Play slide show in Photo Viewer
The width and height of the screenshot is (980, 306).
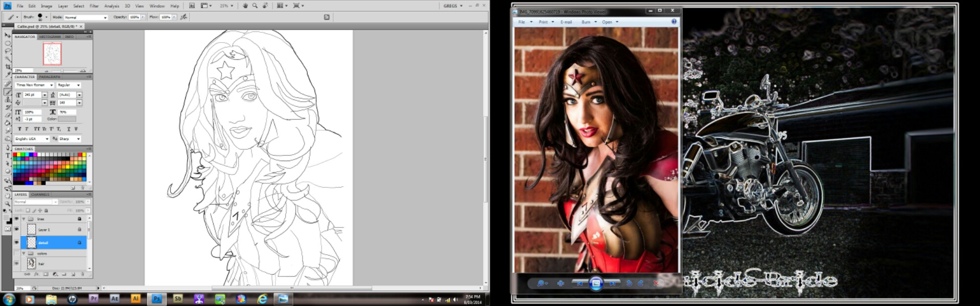point(596,283)
